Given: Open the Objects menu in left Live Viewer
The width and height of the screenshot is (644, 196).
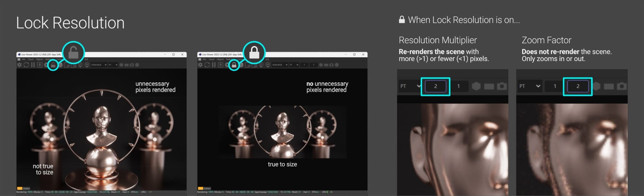Looking at the screenshot, I should pyautogui.click(x=39, y=59).
